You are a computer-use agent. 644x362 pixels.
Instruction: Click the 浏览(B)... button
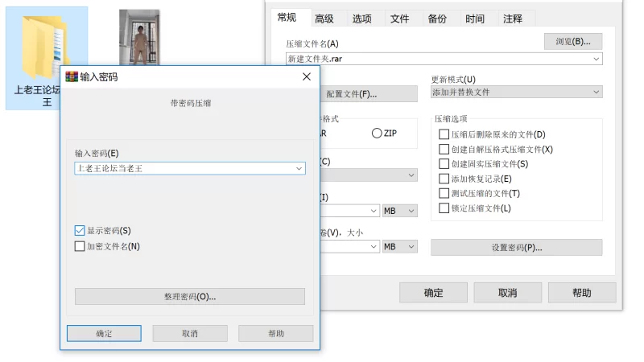tap(572, 41)
